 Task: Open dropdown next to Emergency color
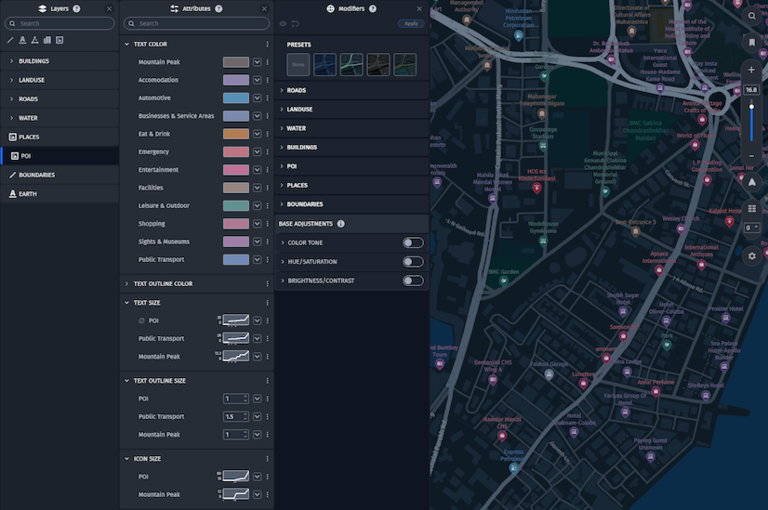tap(257, 152)
